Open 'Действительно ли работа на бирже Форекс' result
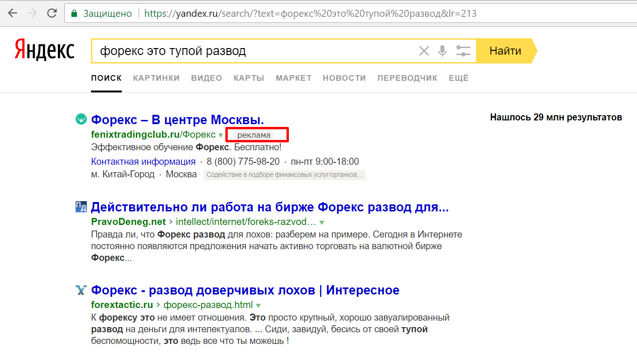637x364 pixels. click(270, 207)
